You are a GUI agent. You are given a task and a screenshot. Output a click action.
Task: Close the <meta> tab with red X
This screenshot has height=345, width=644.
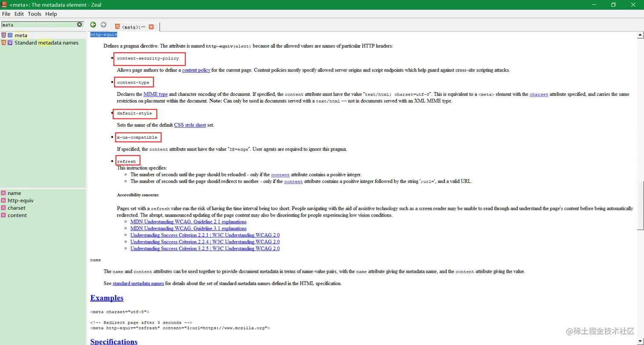click(x=151, y=27)
